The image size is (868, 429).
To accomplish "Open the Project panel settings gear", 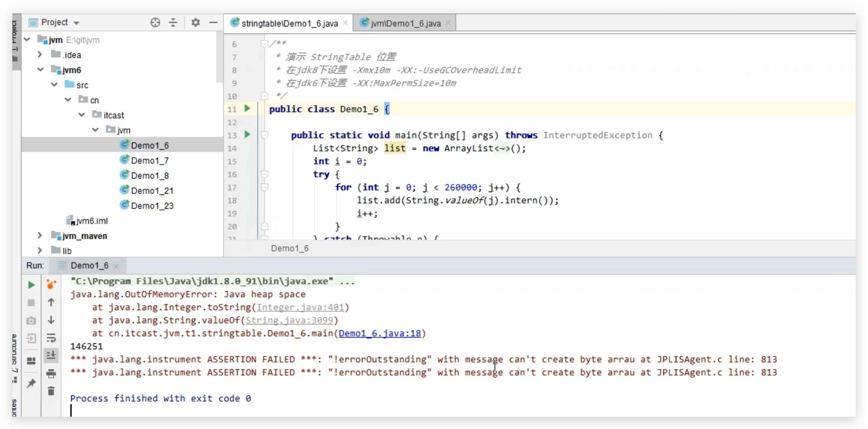I will pyautogui.click(x=195, y=22).
